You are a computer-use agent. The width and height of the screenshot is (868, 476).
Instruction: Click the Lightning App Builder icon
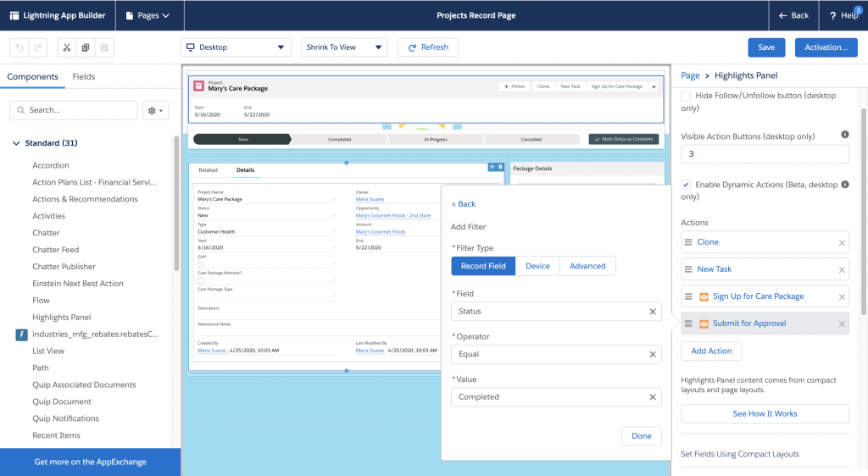[x=14, y=15]
